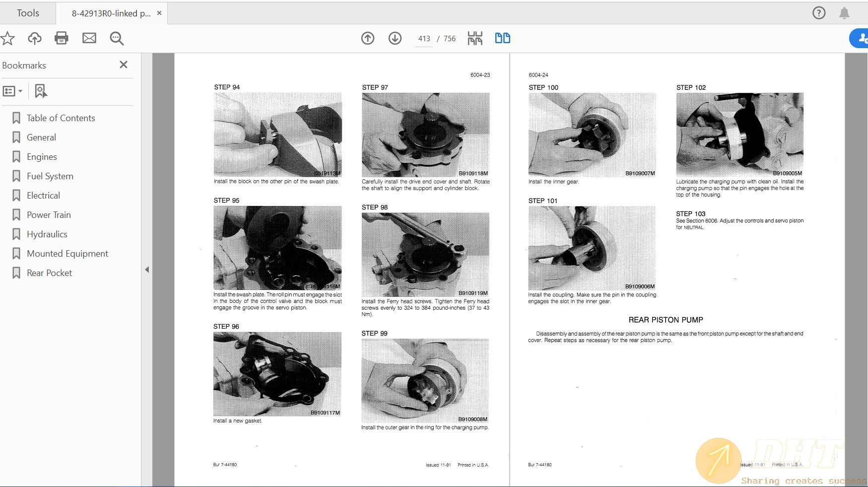The width and height of the screenshot is (868, 487).
Task: Open the find text magnifier tool
Action: pos(117,38)
